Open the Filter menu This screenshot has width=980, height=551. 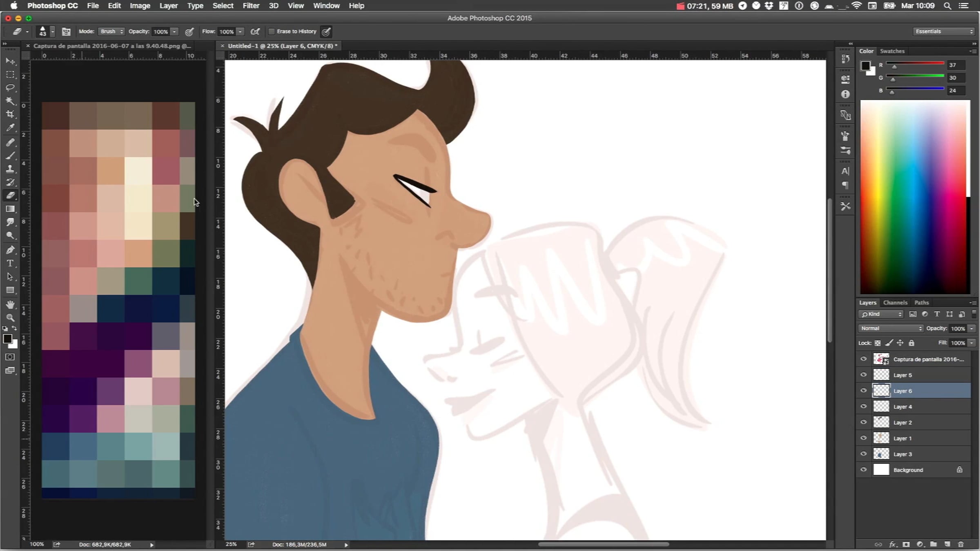pos(251,6)
